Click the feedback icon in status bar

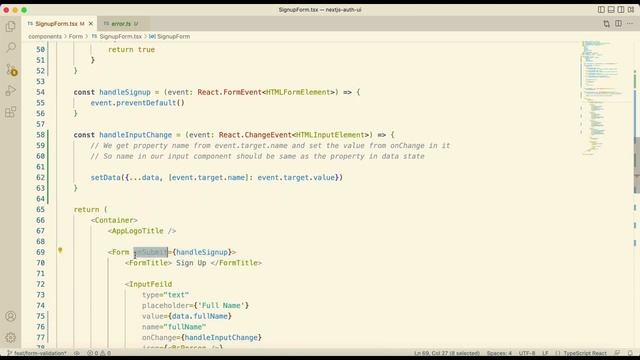[617, 353]
